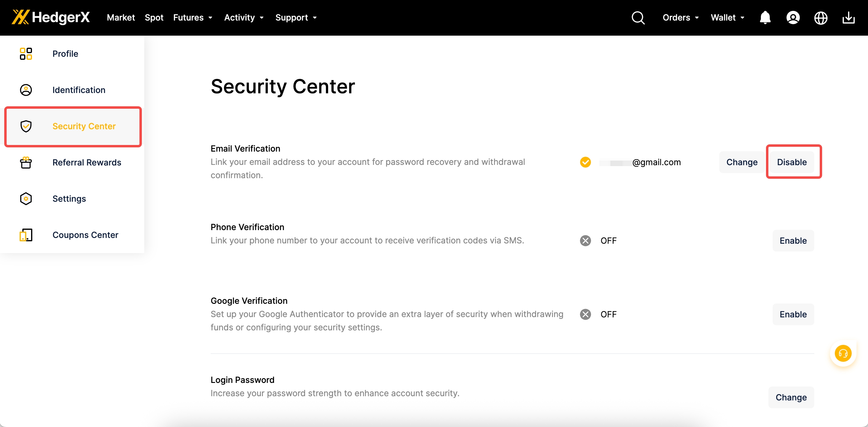Expand the Activity dropdown menu
The image size is (868, 427).
[244, 18]
